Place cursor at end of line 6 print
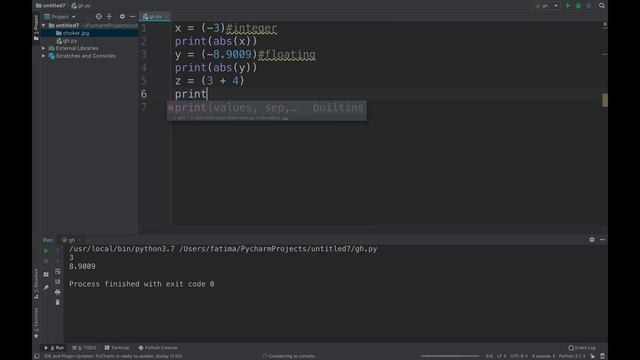The width and height of the screenshot is (640, 360). [207, 94]
